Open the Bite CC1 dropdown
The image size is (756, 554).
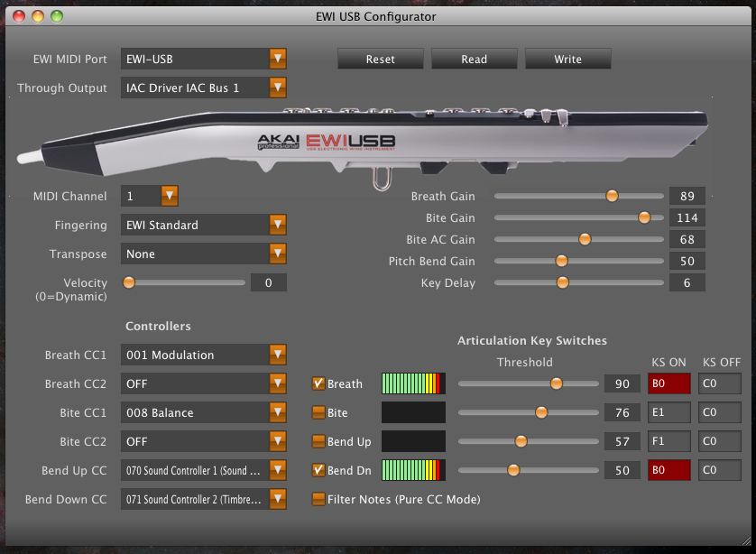coord(204,412)
